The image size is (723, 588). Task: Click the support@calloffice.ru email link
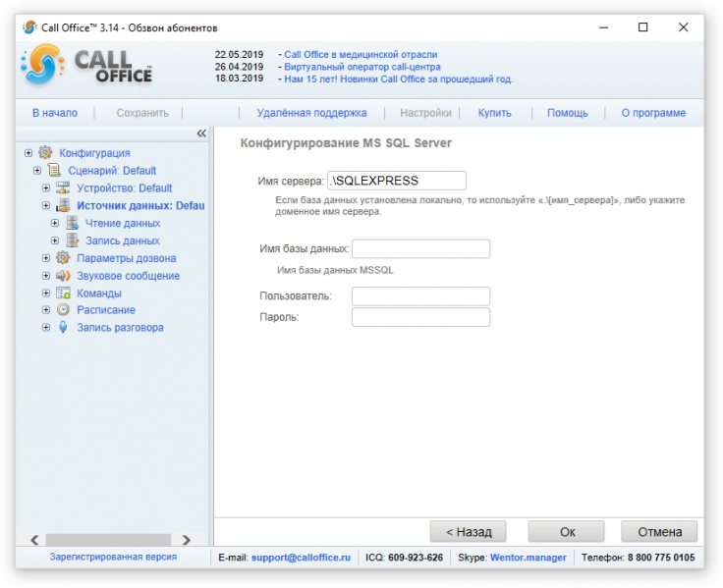(x=302, y=558)
